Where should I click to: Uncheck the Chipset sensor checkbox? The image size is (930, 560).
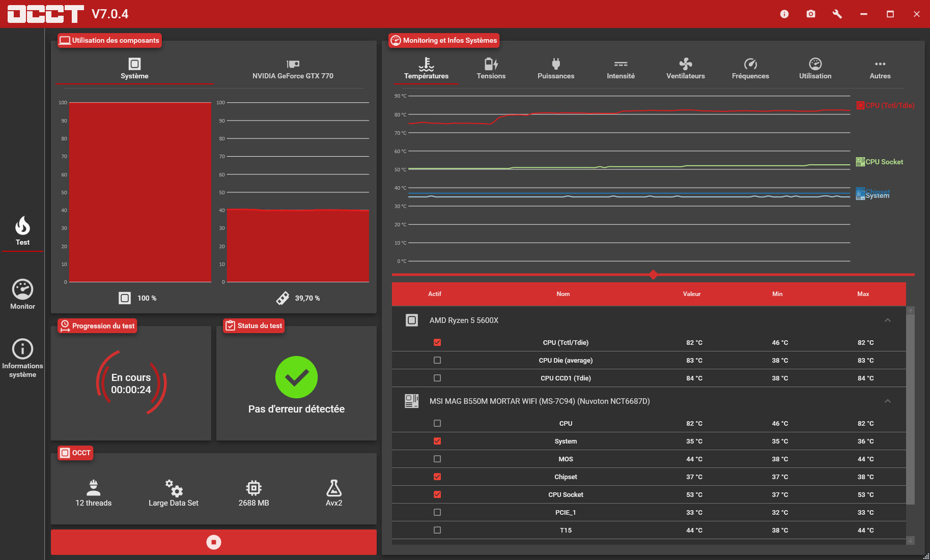[437, 477]
